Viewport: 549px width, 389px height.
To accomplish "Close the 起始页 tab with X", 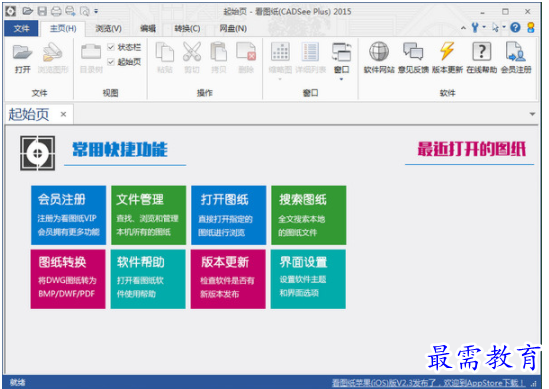I will point(63,114).
